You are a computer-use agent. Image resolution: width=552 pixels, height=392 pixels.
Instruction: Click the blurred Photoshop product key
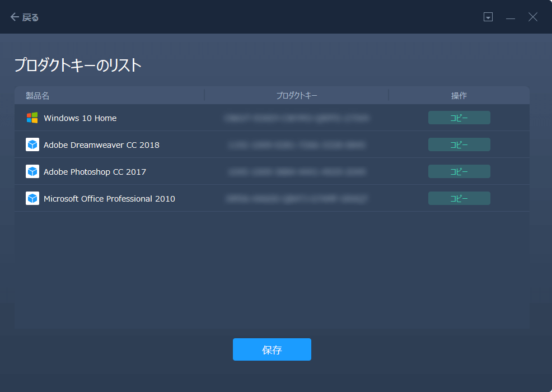pos(296,172)
